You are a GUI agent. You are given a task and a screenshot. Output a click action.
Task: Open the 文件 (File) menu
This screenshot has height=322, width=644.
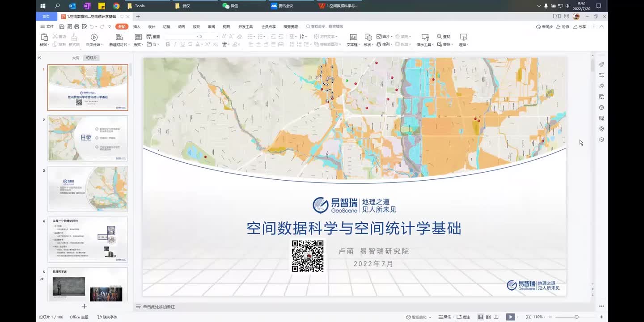click(x=47, y=27)
